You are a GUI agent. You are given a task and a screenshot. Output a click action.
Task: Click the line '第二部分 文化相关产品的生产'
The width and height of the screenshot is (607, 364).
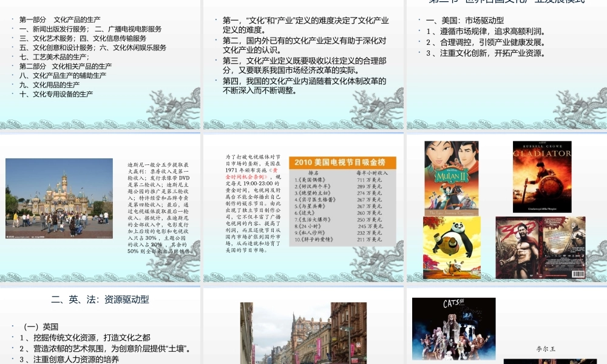click(x=66, y=66)
